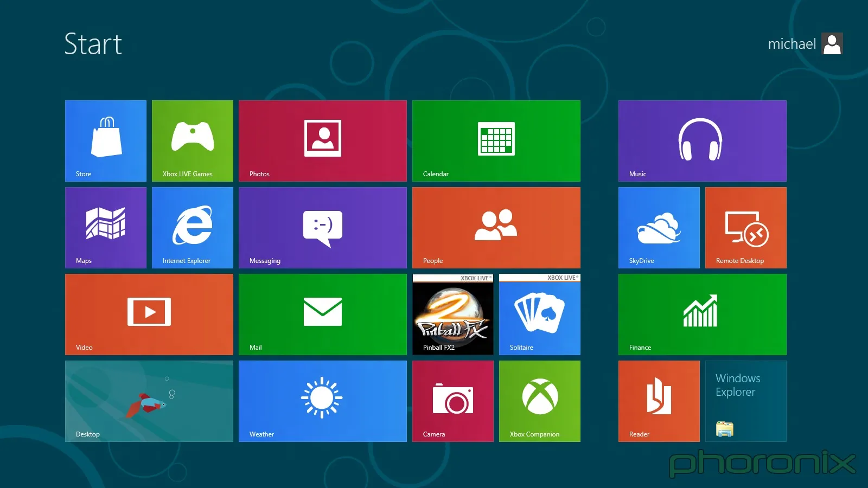The height and width of the screenshot is (488, 868).
Task: Launch Solitaire cards tile
Action: point(540,314)
